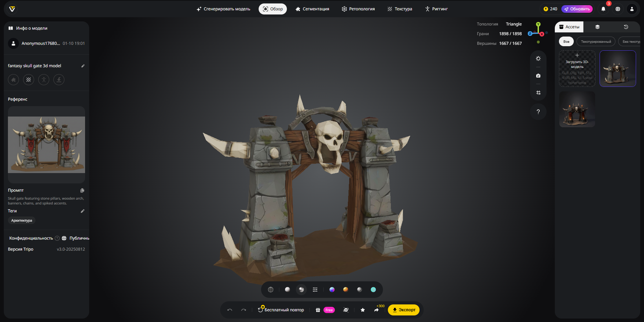Copy the prompt text

click(x=82, y=190)
